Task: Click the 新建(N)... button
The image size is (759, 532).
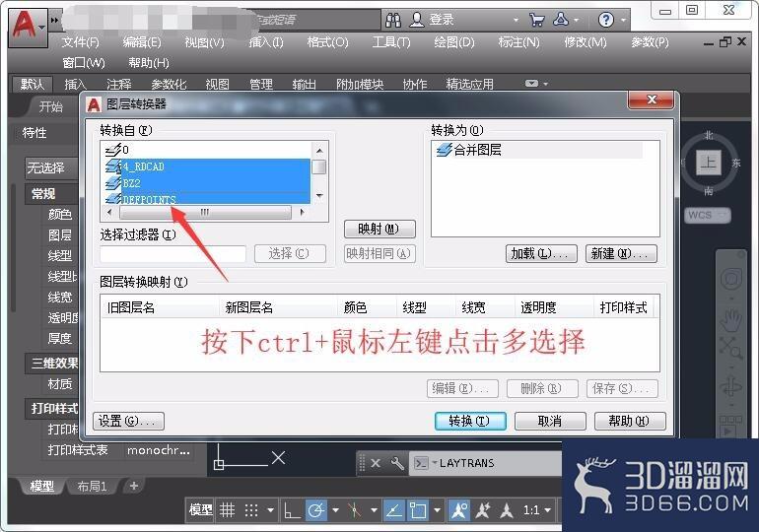Action: click(621, 253)
